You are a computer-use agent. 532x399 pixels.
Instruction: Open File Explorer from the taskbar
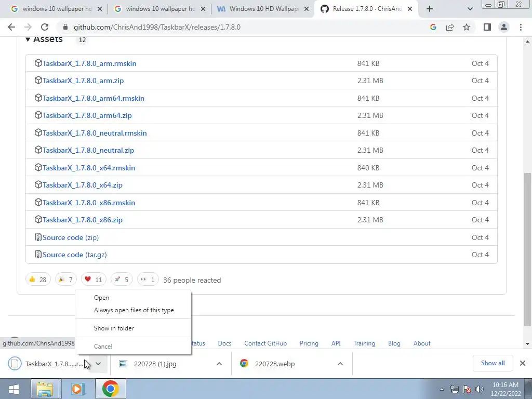click(x=45, y=389)
